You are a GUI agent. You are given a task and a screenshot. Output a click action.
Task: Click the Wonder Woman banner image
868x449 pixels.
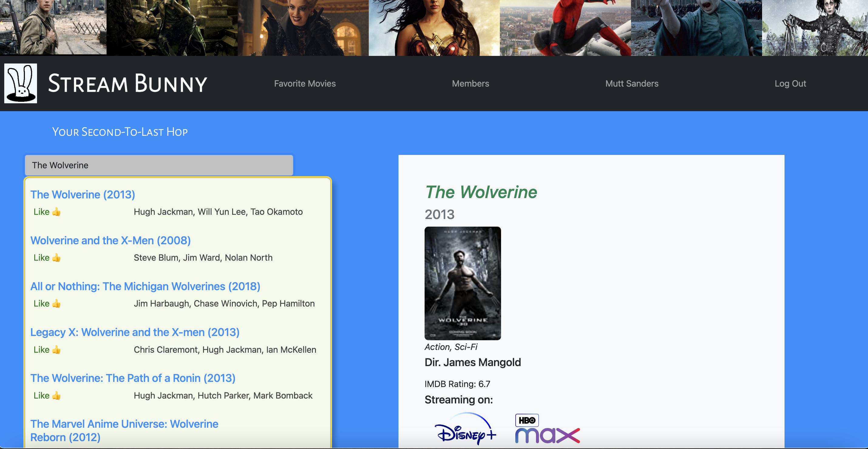434,28
